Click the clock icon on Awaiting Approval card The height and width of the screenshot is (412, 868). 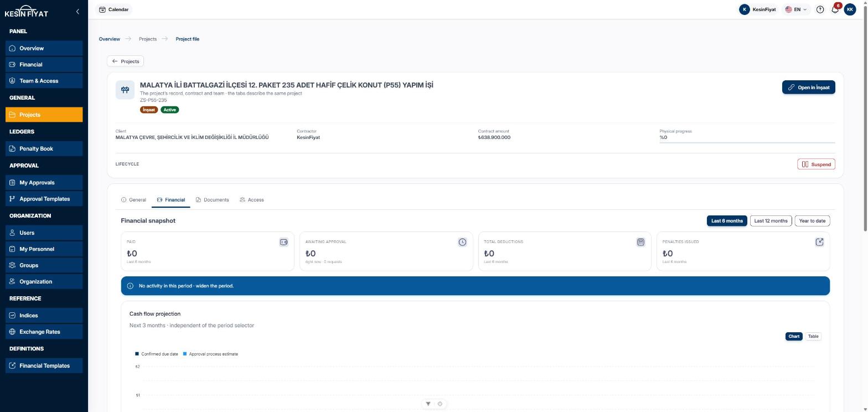(462, 242)
